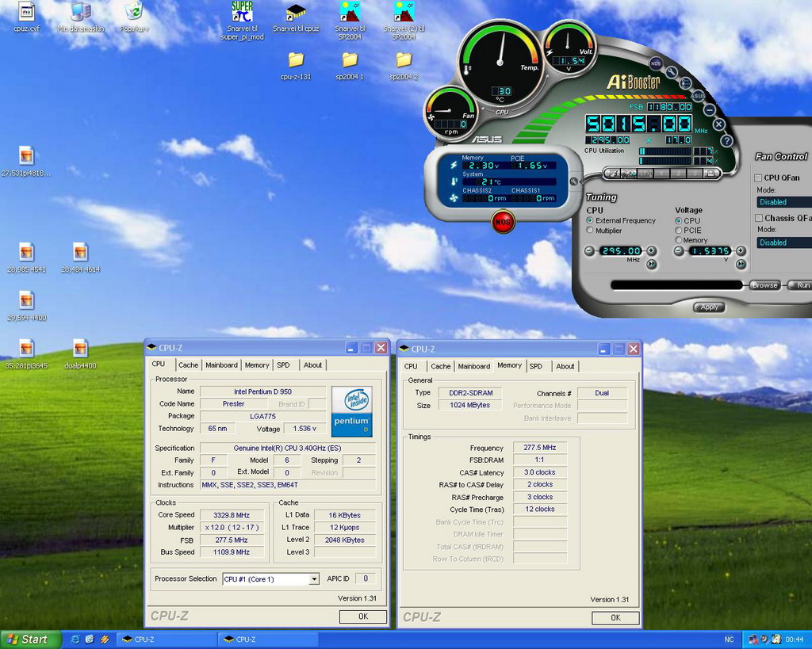Click the round ASUS icon on AI Booster
Screen dimensions: 812x649
[698, 96]
